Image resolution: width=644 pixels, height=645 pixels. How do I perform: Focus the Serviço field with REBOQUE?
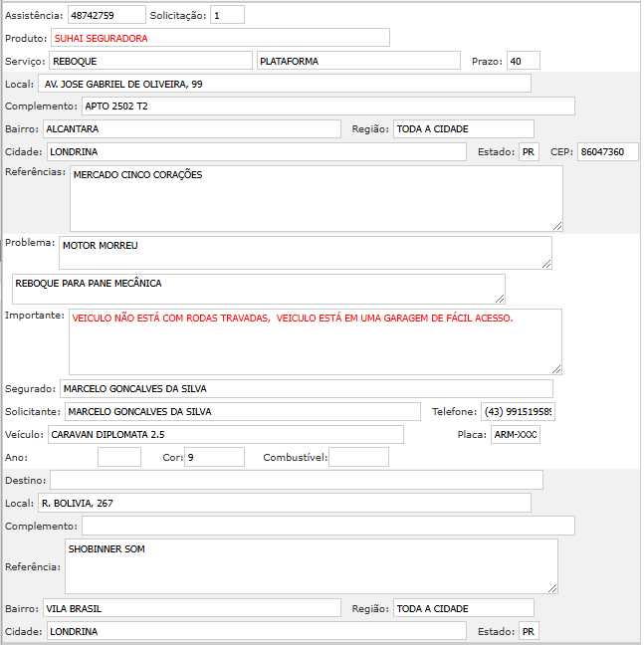(x=149, y=61)
